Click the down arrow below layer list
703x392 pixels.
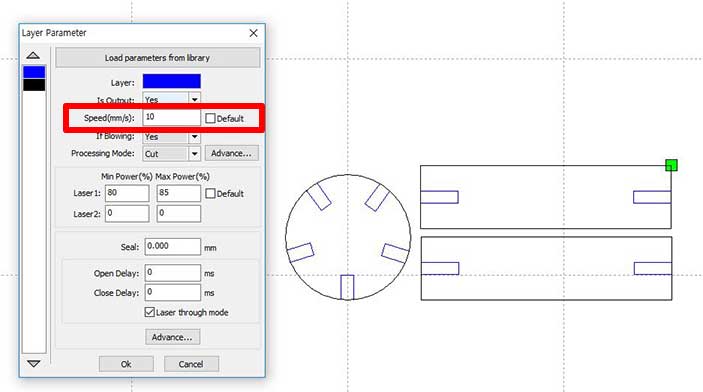[x=34, y=363]
